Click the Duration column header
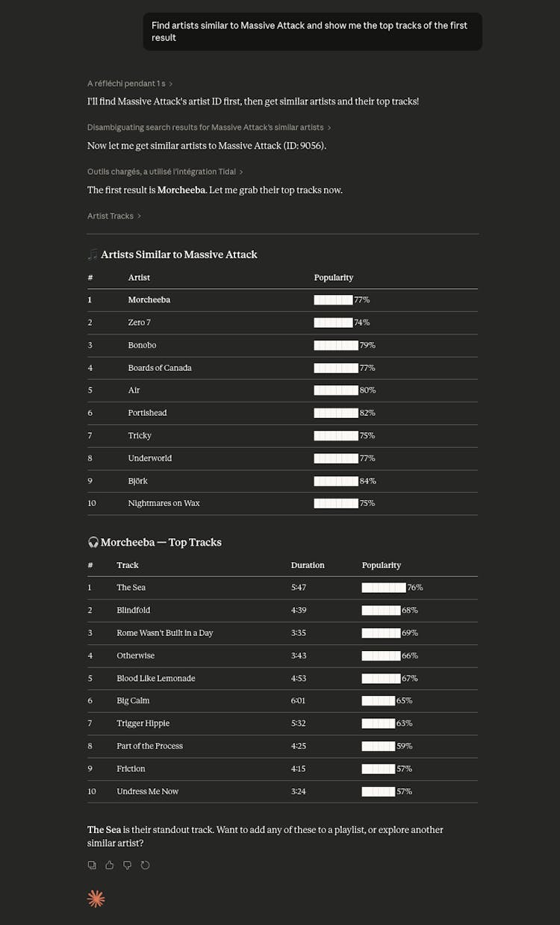This screenshot has height=925, width=560. (x=308, y=565)
